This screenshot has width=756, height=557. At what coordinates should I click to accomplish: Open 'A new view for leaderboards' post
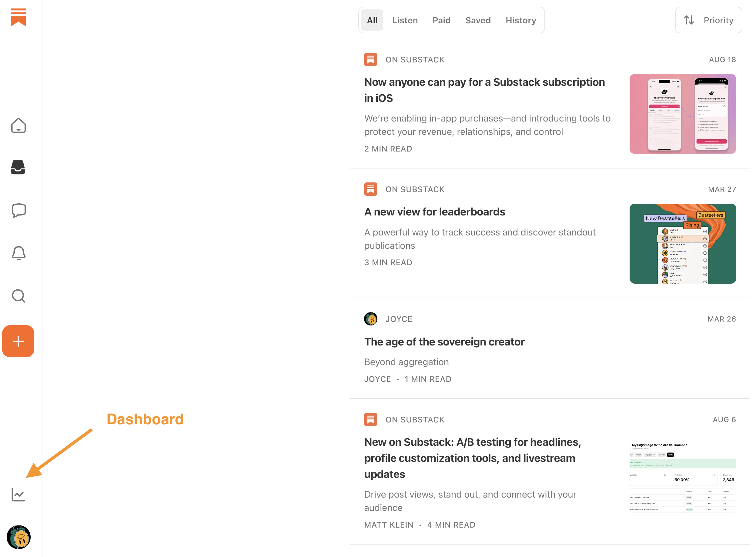click(x=435, y=212)
